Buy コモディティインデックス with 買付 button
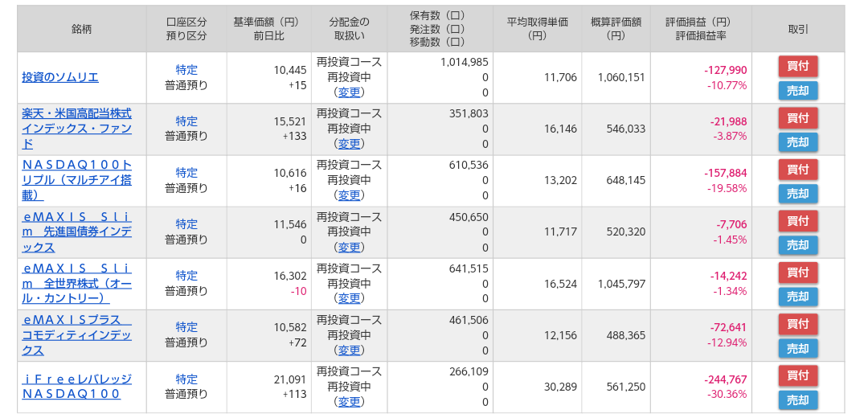Image resolution: width=868 pixels, height=418 pixels. click(x=798, y=324)
